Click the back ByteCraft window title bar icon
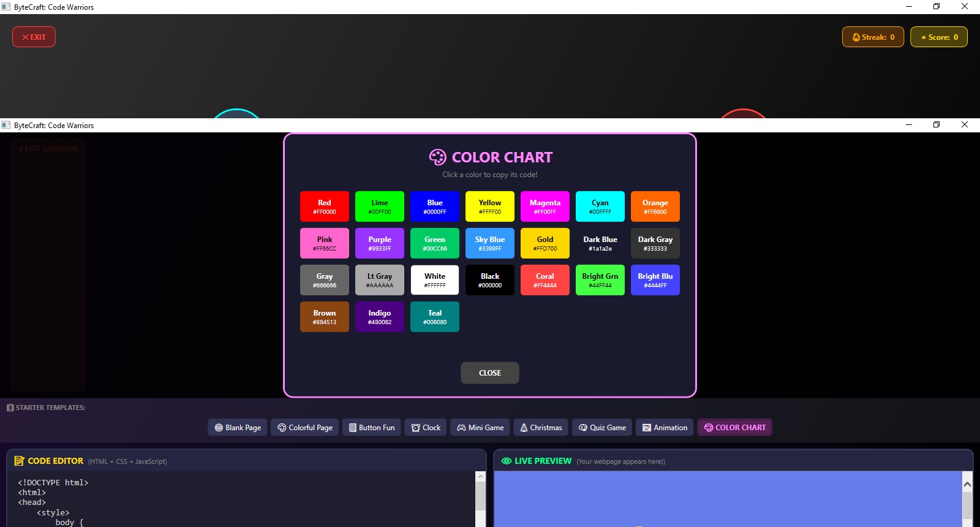The width and height of the screenshot is (980, 527). (x=6, y=7)
